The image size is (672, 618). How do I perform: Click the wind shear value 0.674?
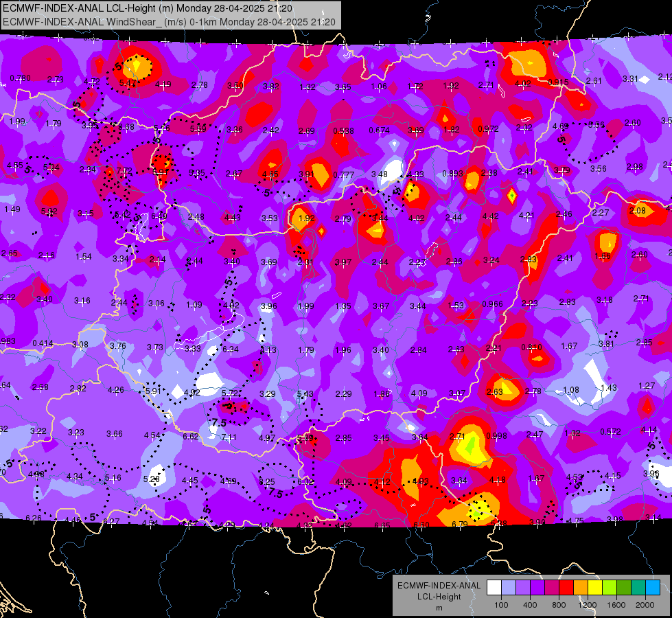pyautogui.click(x=380, y=130)
